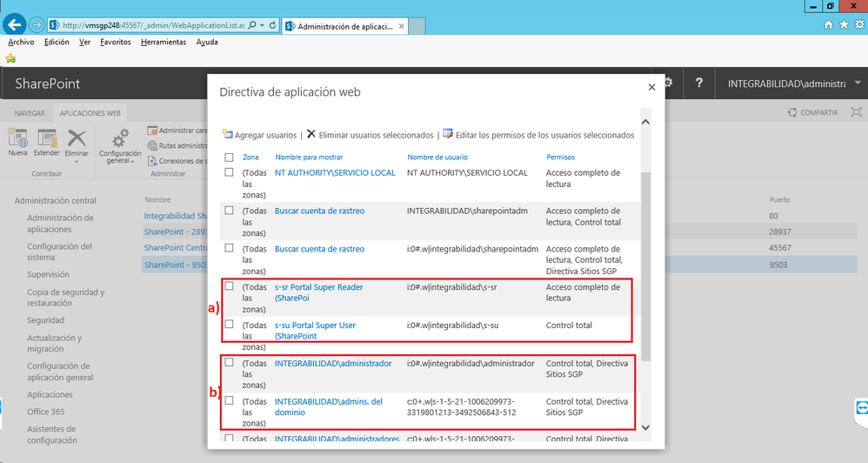Click the Administración central sidebar link

56,200
